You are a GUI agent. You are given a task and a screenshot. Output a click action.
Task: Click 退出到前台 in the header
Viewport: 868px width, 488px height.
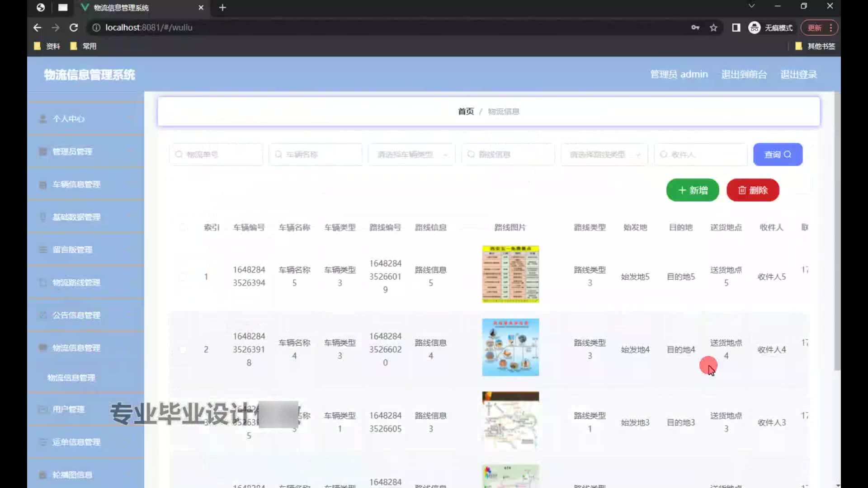744,75
